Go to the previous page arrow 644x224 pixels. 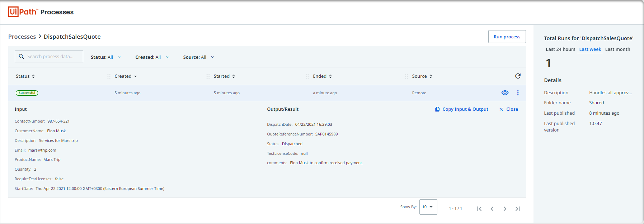click(492, 209)
